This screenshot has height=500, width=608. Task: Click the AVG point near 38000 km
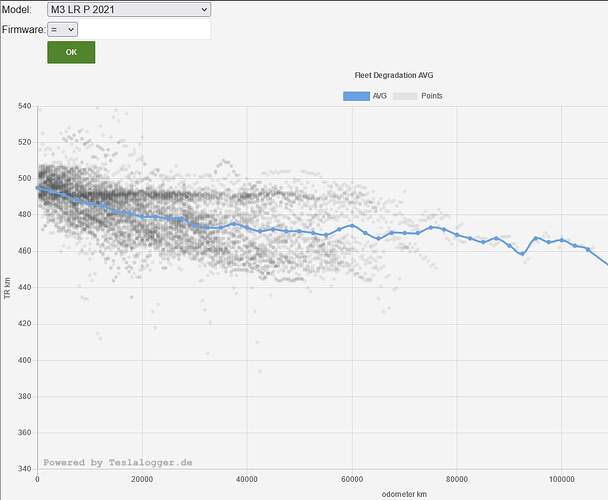(234, 223)
